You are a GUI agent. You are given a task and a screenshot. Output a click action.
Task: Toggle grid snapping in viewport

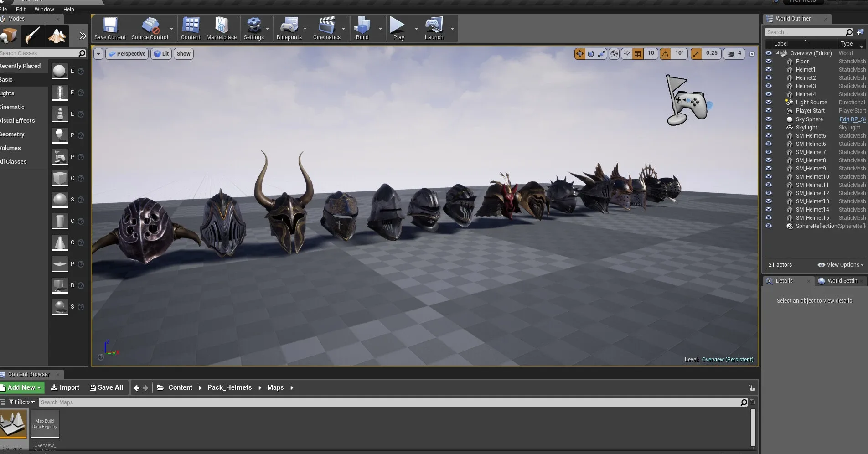tap(638, 54)
